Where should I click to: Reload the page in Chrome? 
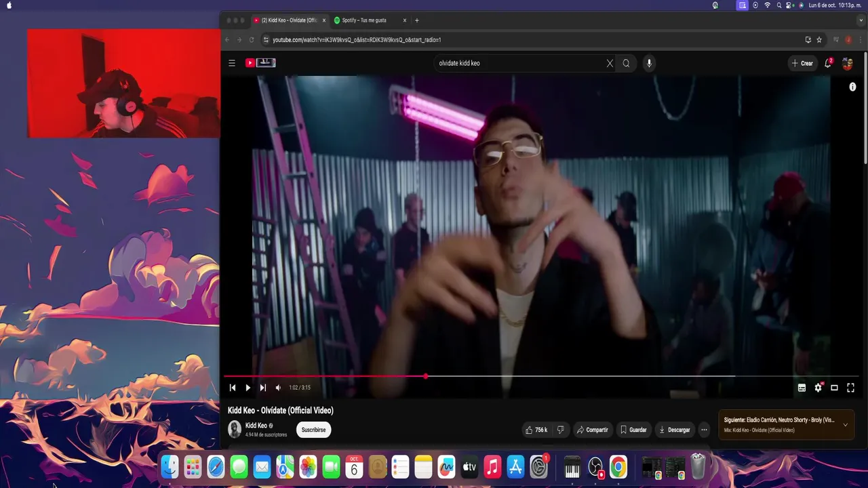252,40
